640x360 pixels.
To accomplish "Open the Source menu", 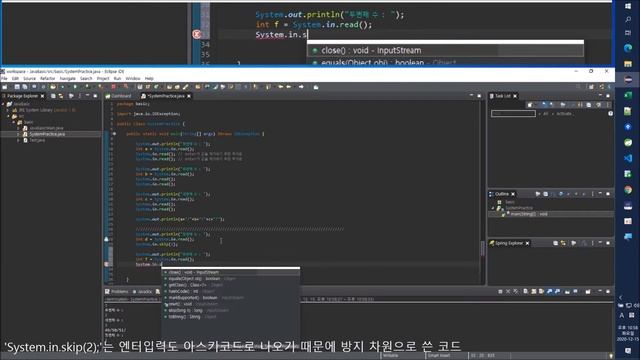I will point(29,78).
